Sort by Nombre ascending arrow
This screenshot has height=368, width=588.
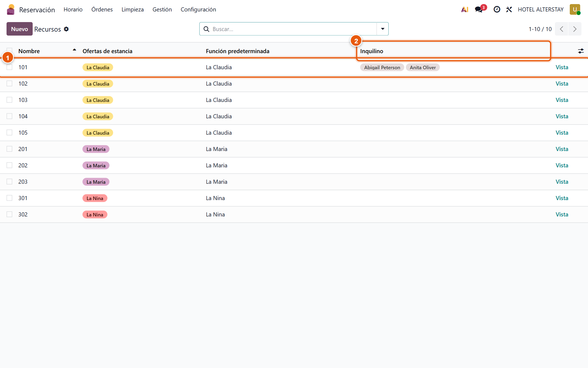[74, 50]
